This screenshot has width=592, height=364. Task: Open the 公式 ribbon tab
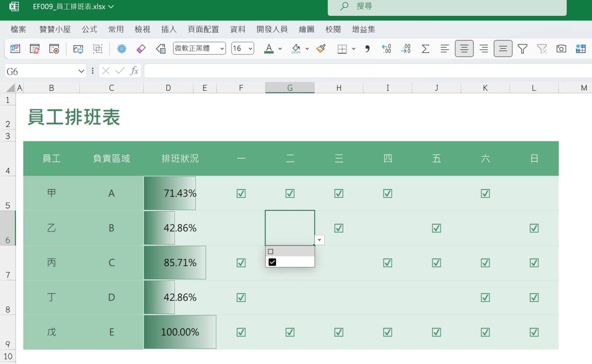(x=89, y=29)
